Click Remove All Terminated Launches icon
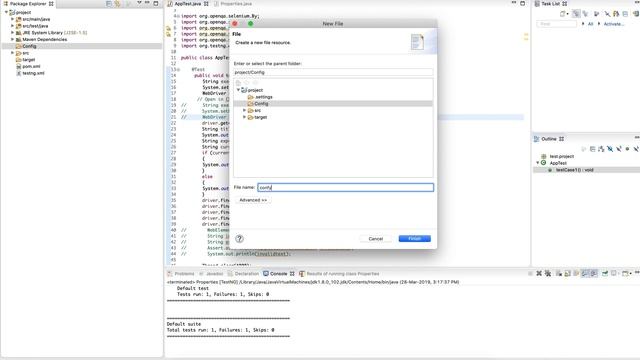The image size is (640, 360). [x=548, y=273]
